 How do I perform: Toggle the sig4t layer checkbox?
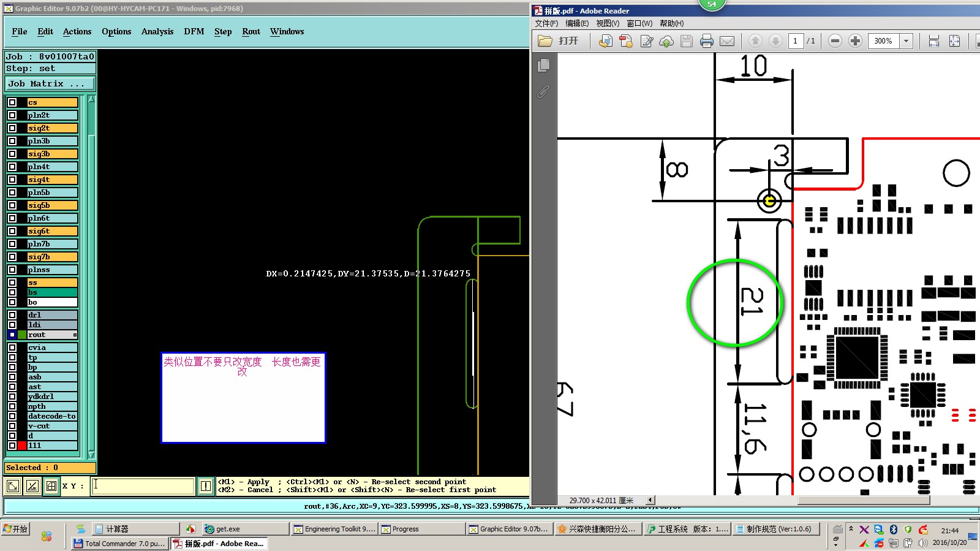(12, 180)
